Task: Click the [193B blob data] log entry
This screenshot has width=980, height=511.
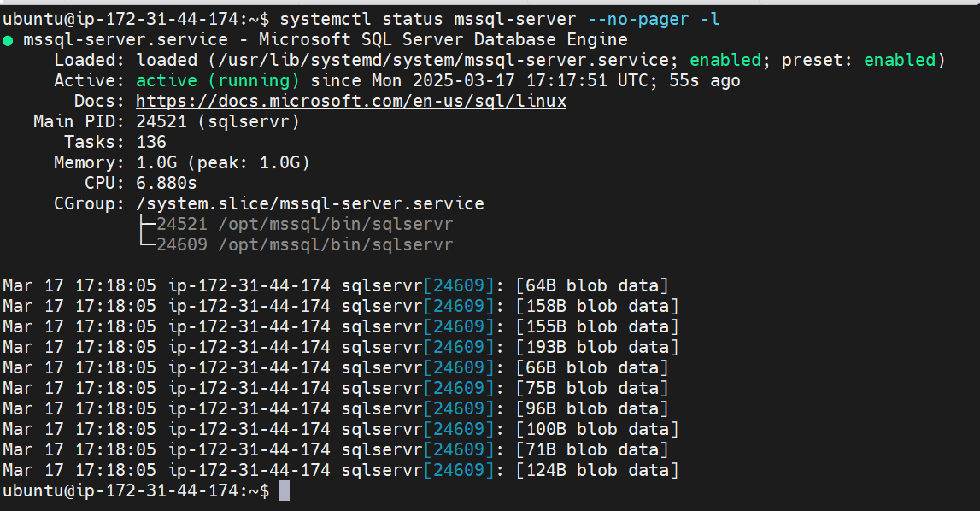Action: pyautogui.click(x=597, y=347)
